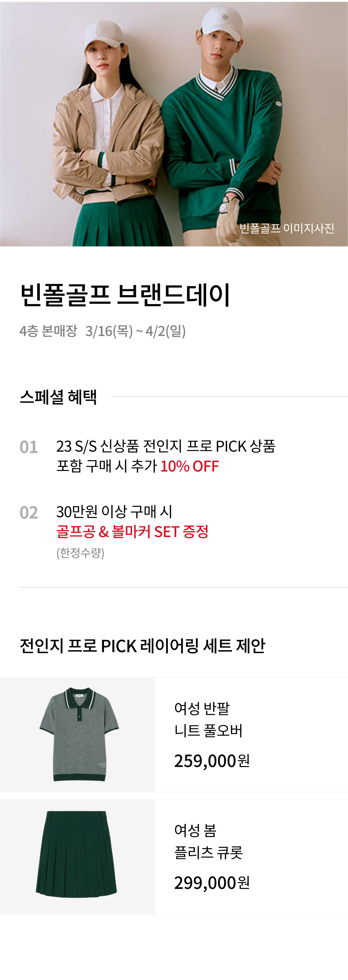Click the 259,000원 price
This screenshot has width=348, height=980.
pyautogui.click(x=212, y=761)
